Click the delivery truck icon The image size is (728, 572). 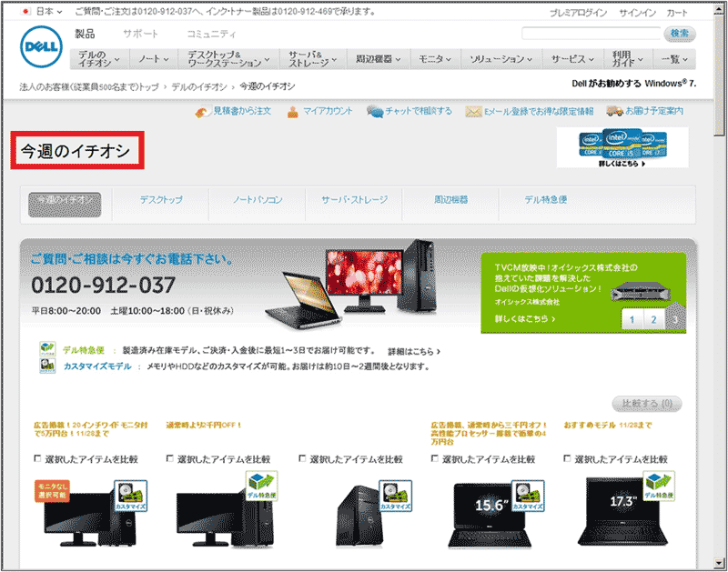614,111
